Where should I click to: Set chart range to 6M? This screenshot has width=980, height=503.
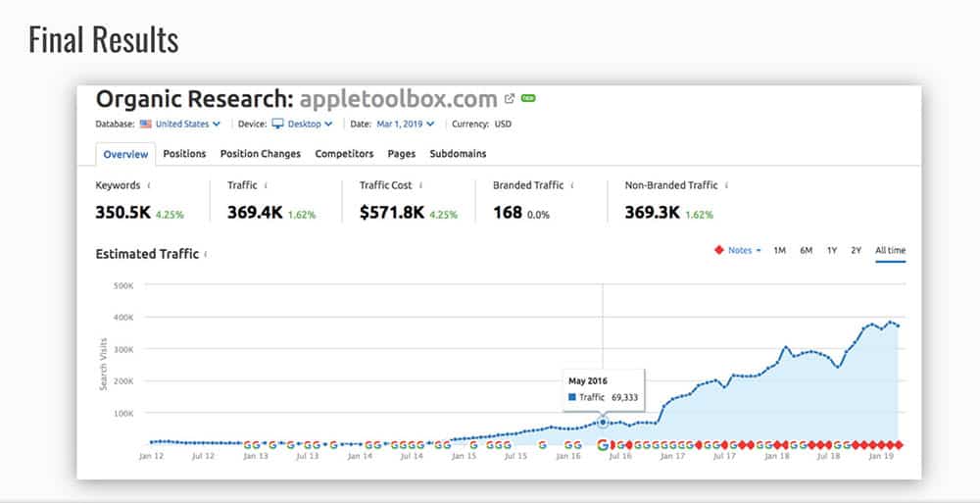[x=807, y=250]
